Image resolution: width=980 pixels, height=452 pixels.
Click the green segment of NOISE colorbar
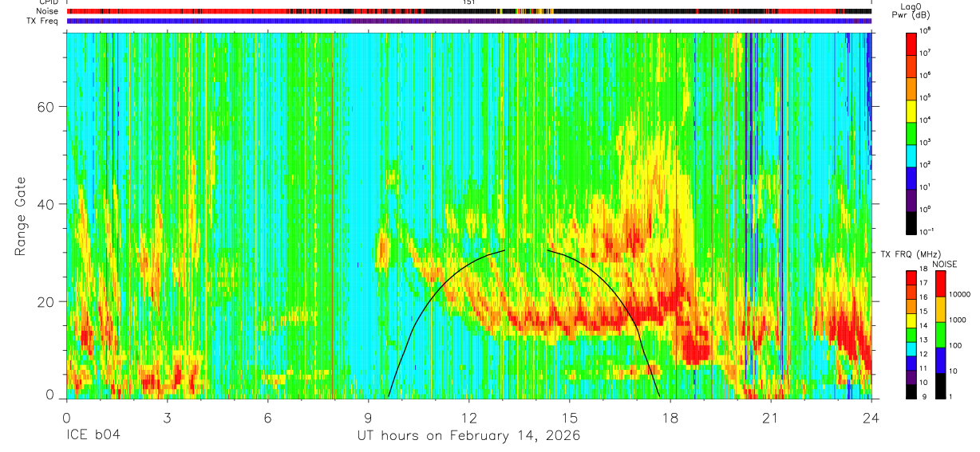(940, 334)
